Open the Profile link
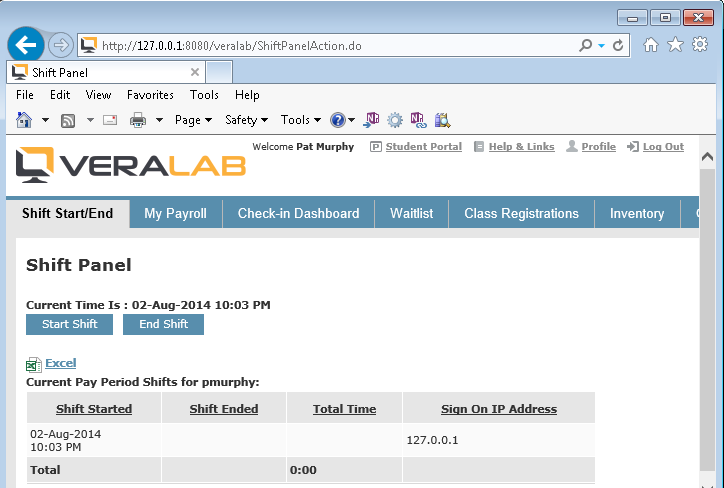Screen dimensions: 724x488 (598, 146)
